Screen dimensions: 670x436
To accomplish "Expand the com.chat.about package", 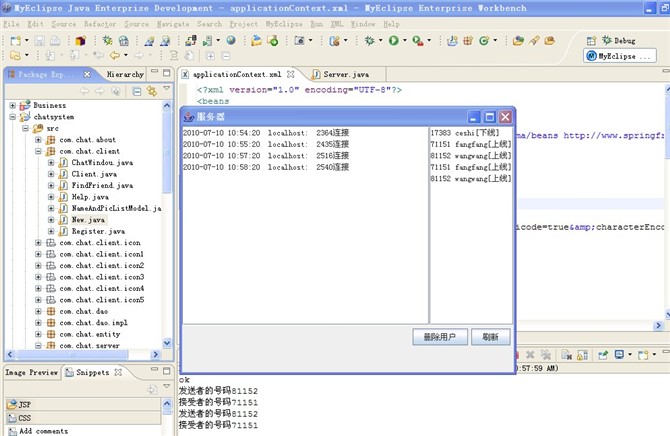I will 38,140.
